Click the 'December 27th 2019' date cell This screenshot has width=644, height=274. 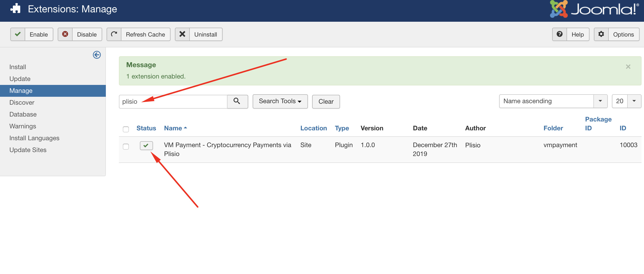(x=435, y=149)
